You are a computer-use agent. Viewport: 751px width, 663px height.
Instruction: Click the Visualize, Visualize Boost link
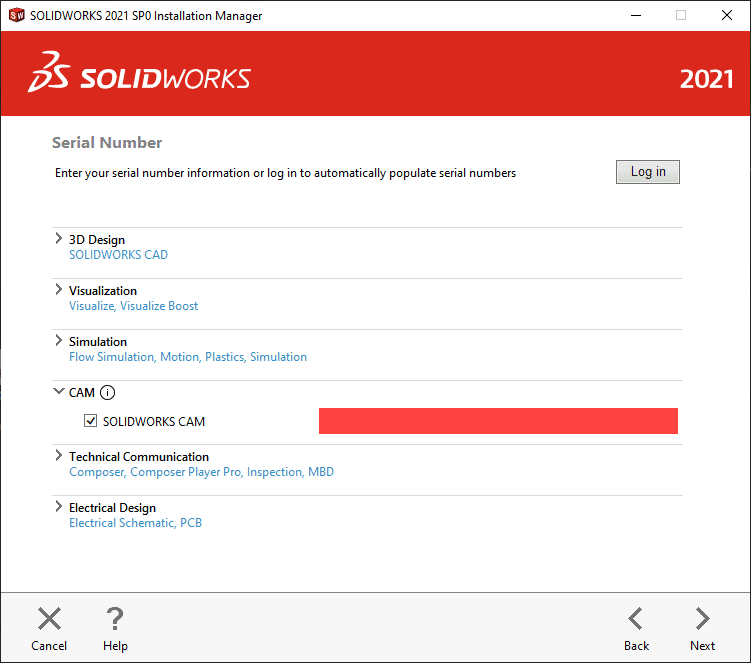133,306
